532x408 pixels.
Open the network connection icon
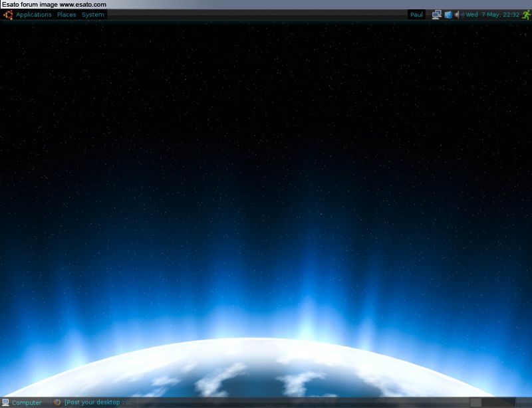coord(437,15)
